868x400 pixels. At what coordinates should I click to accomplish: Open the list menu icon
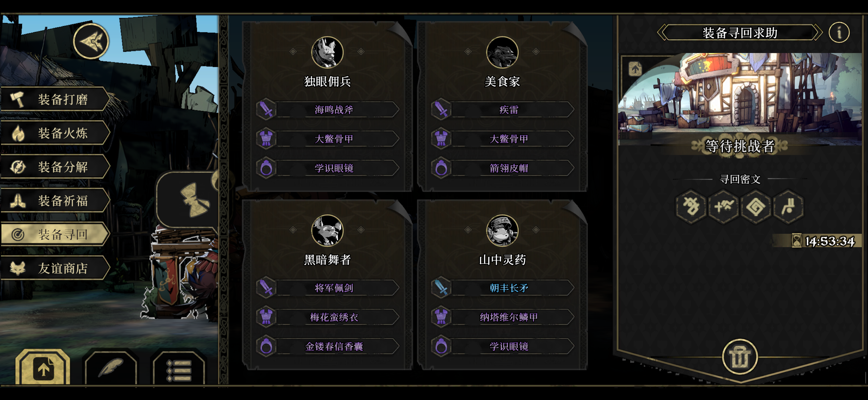click(179, 369)
